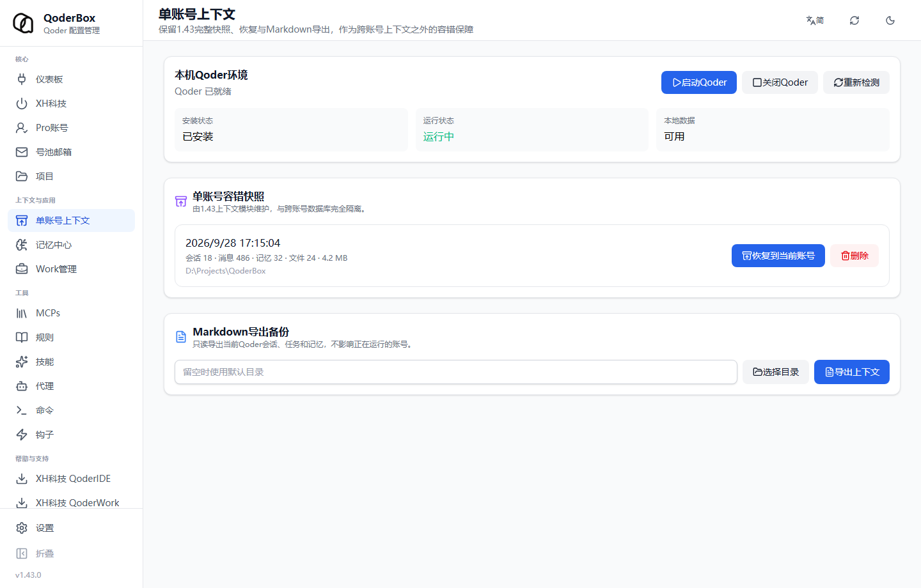
Task: Click the book icon beside 规则
Action: [22, 337]
